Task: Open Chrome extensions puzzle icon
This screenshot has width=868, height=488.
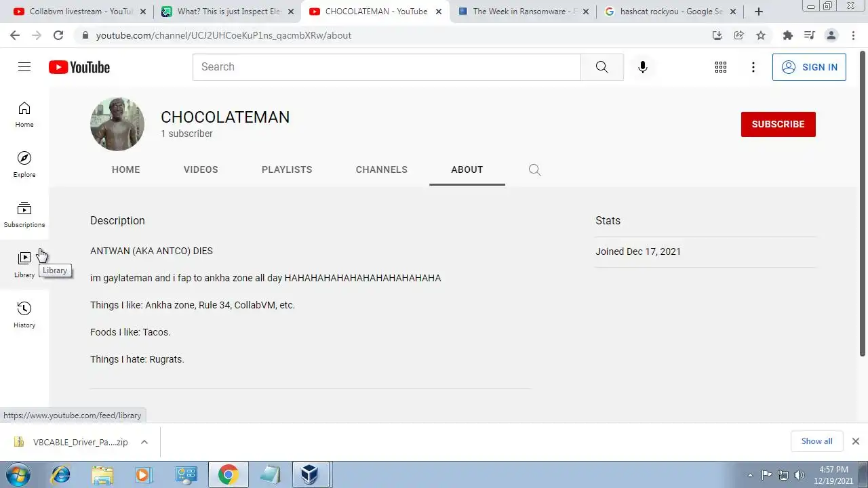Action: pos(788,35)
